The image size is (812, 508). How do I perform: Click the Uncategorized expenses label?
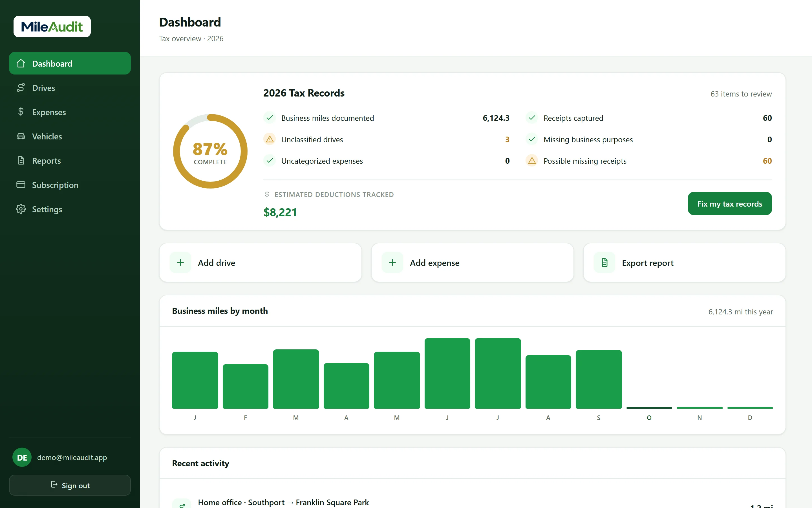click(x=322, y=161)
